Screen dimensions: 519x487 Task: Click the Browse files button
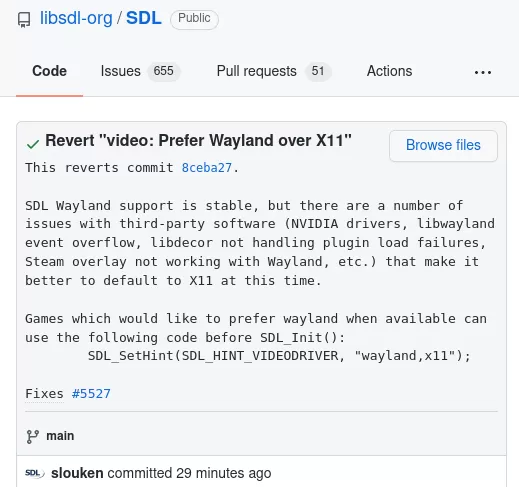click(x=443, y=146)
